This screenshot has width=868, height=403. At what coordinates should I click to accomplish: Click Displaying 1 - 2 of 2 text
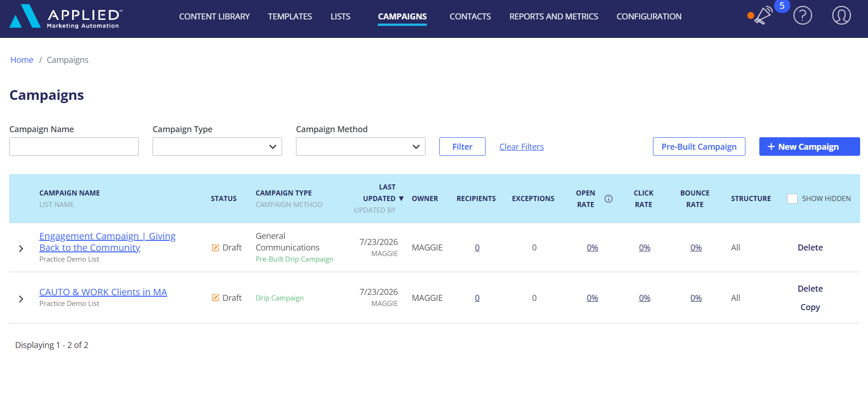click(x=52, y=345)
